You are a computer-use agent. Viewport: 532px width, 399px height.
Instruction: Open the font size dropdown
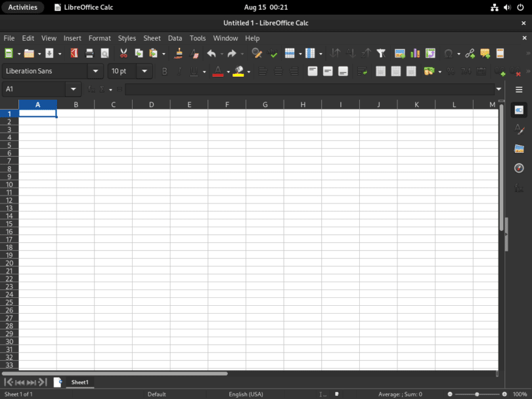pos(144,71)
